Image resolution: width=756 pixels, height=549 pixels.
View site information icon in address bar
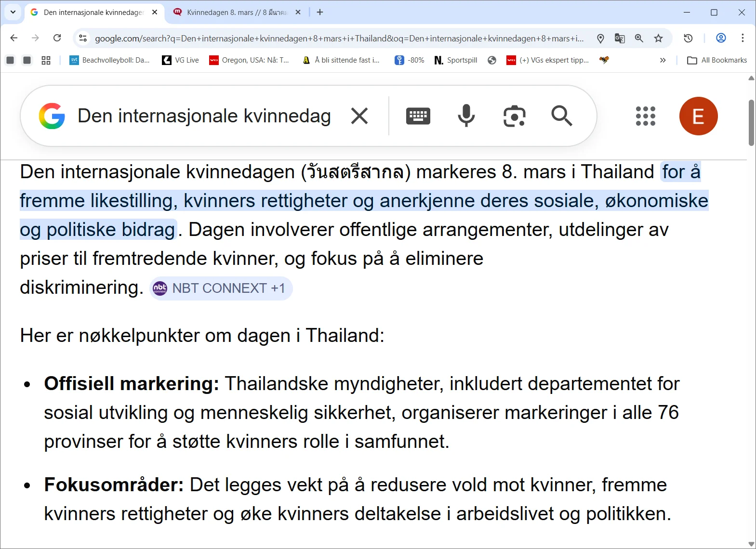point(83,38)
